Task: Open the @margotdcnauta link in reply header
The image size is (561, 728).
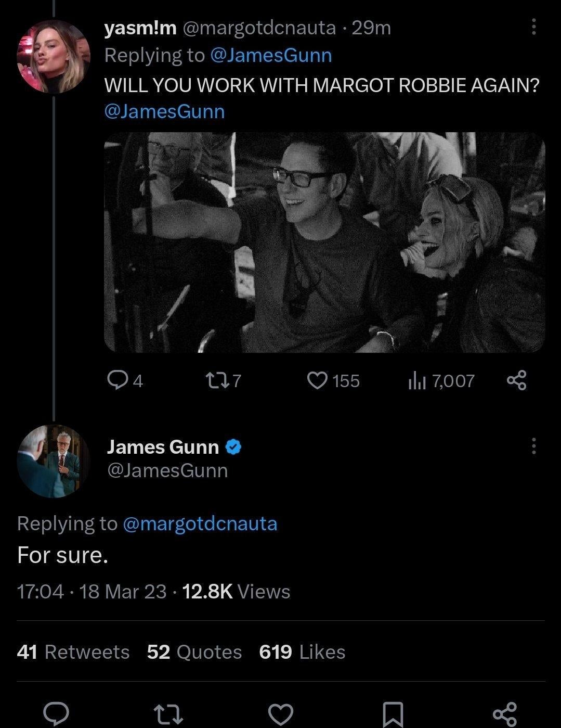Action: pos(200,523)
